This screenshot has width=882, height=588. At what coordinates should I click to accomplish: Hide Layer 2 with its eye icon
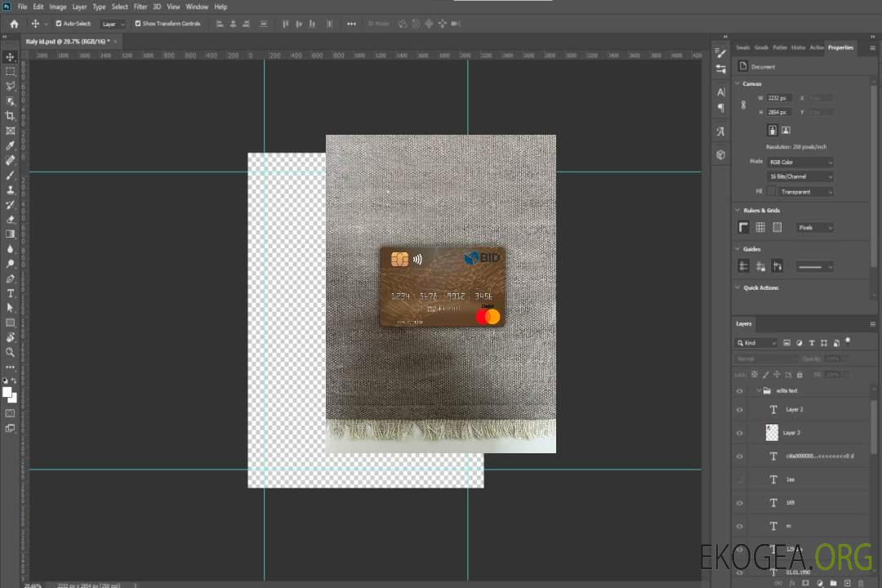pyautogui.click(x=740, y=410)
